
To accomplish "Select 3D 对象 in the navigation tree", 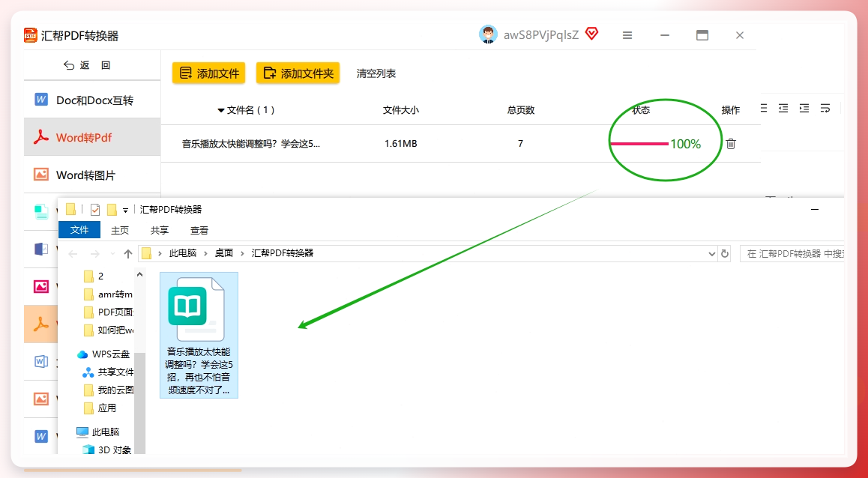I will coord(107,450).
